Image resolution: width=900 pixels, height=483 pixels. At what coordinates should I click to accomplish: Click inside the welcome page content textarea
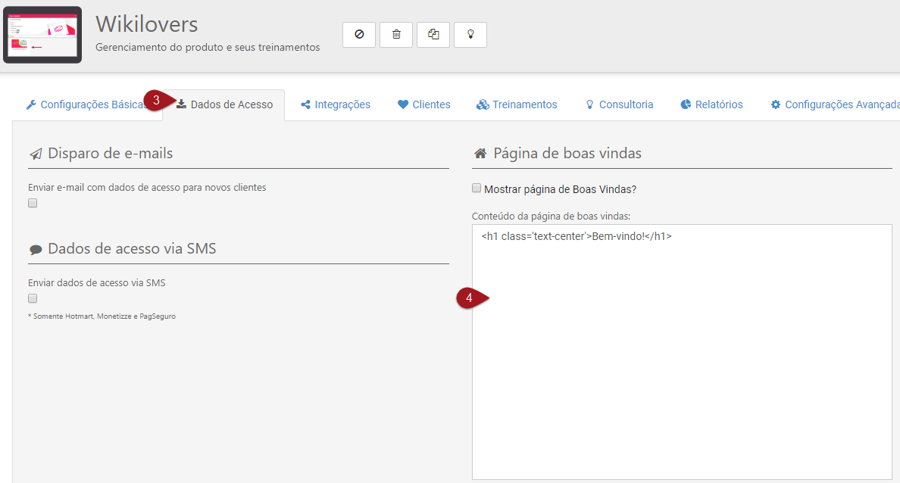click(x=682, y=360)
